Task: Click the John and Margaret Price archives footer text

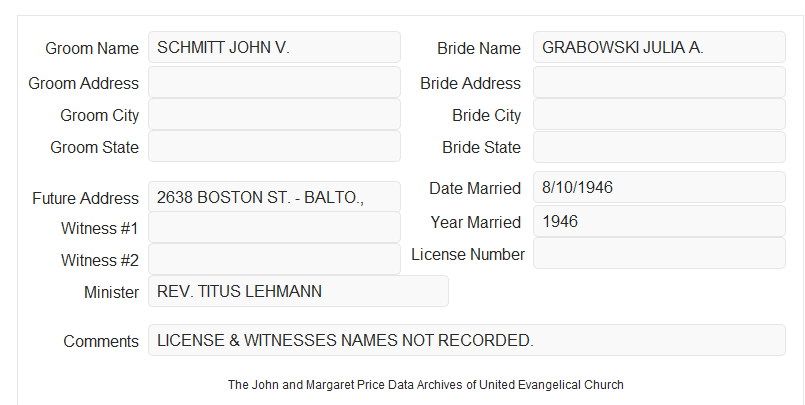Action: pyautogui.click(x=426, y=385)
